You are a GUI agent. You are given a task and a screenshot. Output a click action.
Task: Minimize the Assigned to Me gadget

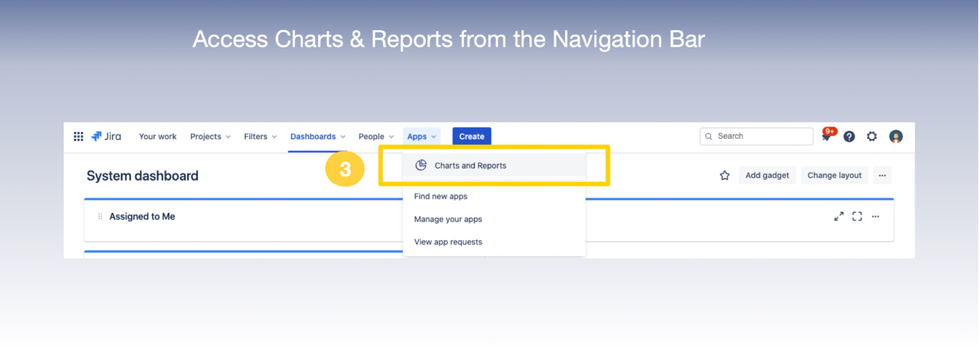pyautogui.click(x=838, y=216)
